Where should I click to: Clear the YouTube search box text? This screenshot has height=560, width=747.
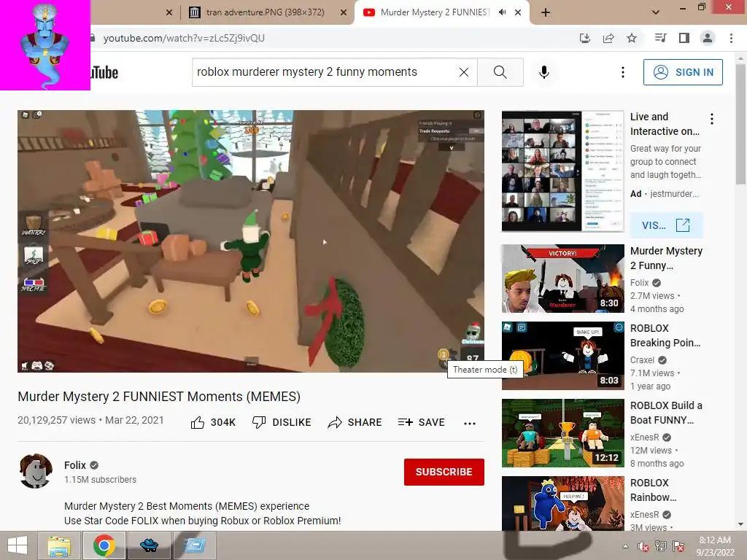pos(463,72)
